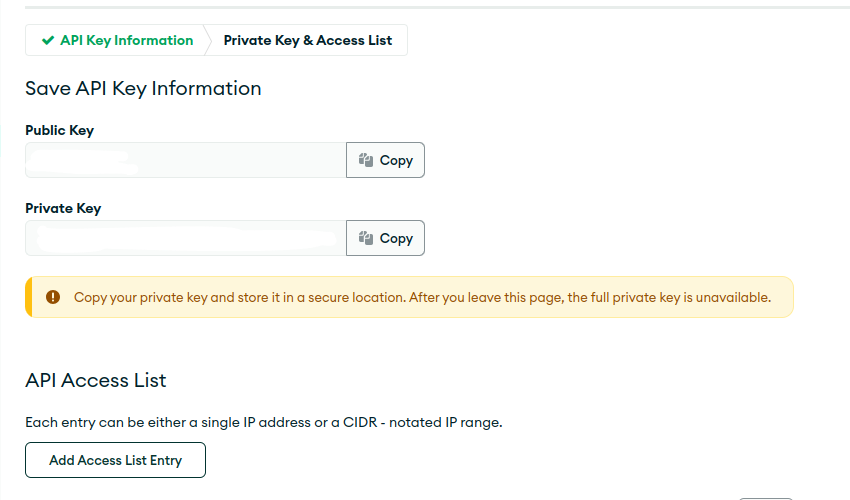Click the CIDR-notated IP range description
Image resolution: width=850 pixels, height=500 pixels.
click(264, 422)
